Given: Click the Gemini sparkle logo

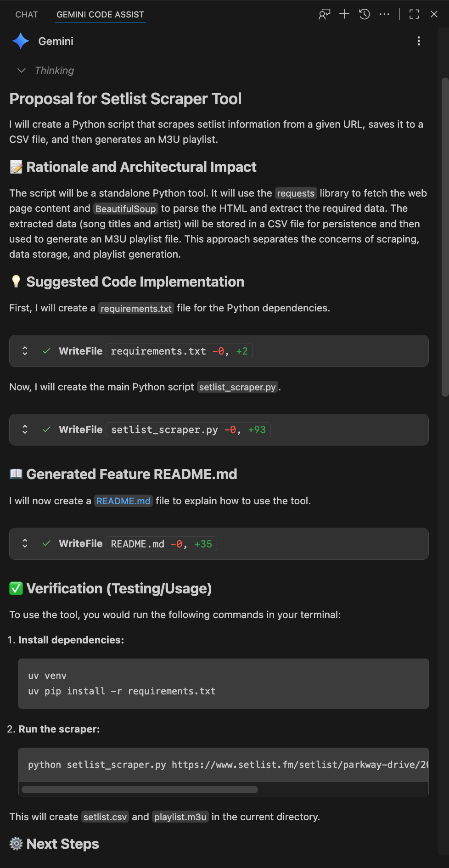Looking at the screenshot, I should pos(21,41).
